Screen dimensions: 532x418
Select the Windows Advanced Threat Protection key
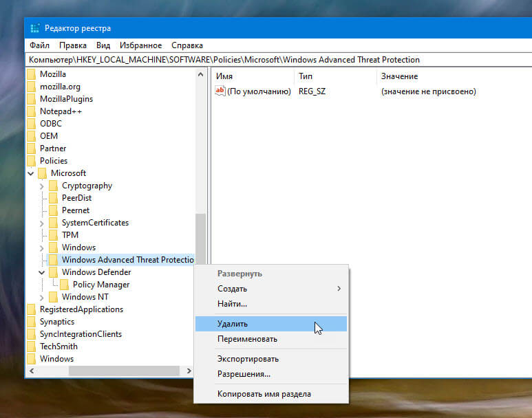tap(127, 260)
